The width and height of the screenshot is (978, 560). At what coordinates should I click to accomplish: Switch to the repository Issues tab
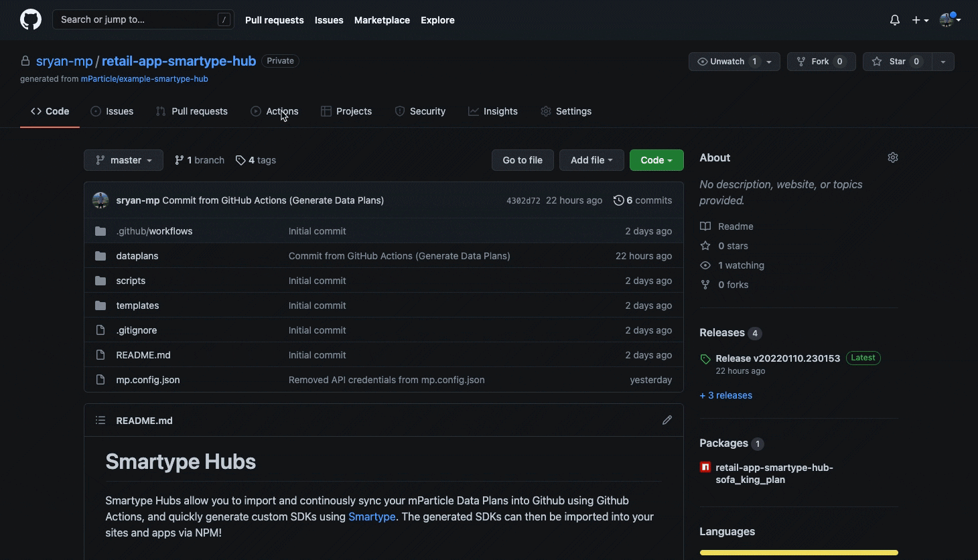point(112,111)
